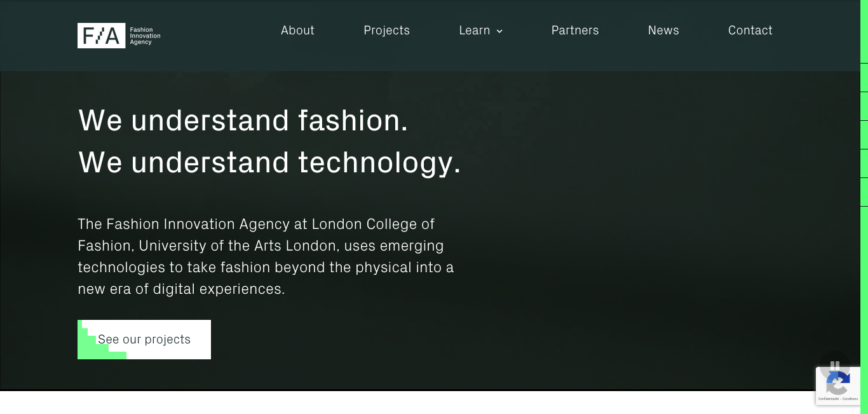Click the green vertical scrollbar track

pos(864,207)
